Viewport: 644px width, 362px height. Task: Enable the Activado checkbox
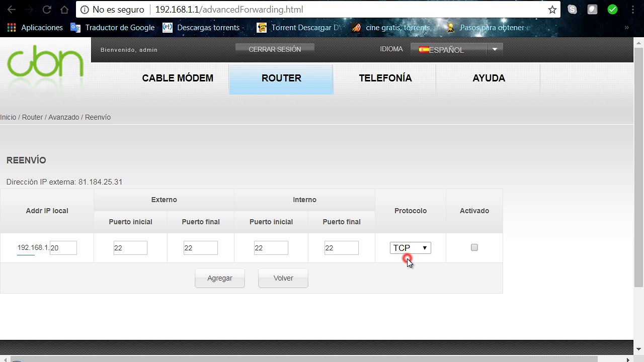tap(474, 247)
